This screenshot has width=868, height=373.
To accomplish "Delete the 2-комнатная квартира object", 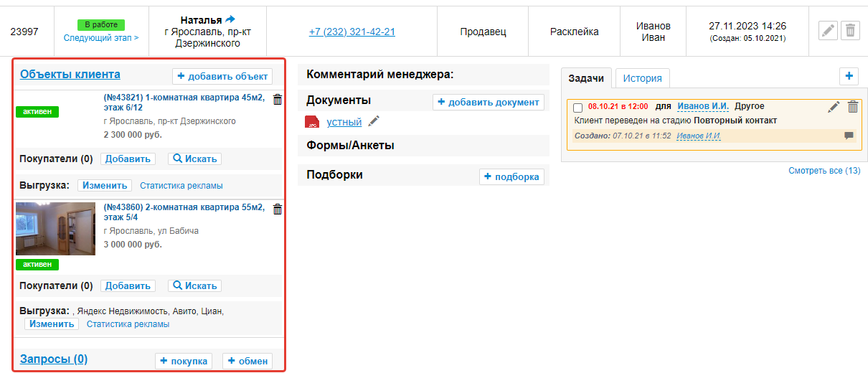I will click(278, 209).
